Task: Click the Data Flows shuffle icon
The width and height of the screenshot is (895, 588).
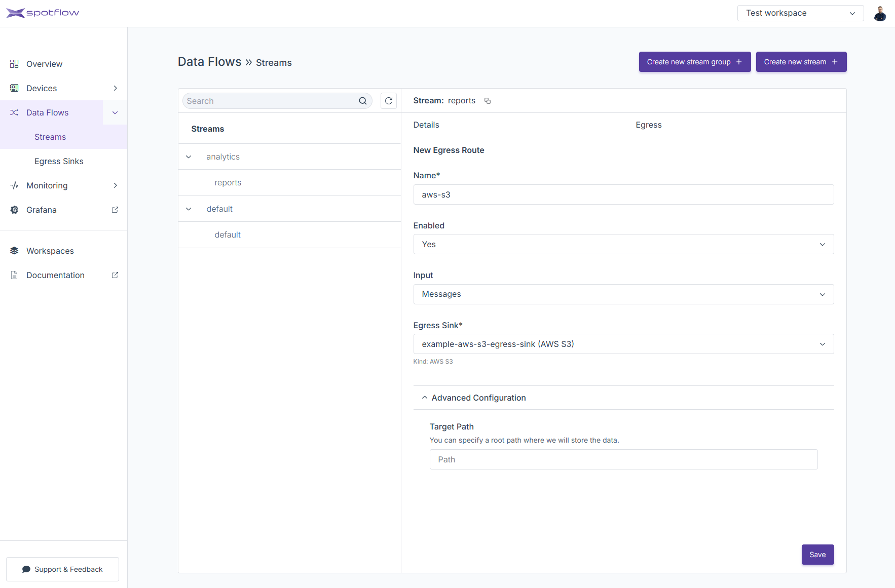Action: pyautogui.click(x=14, y=112)
